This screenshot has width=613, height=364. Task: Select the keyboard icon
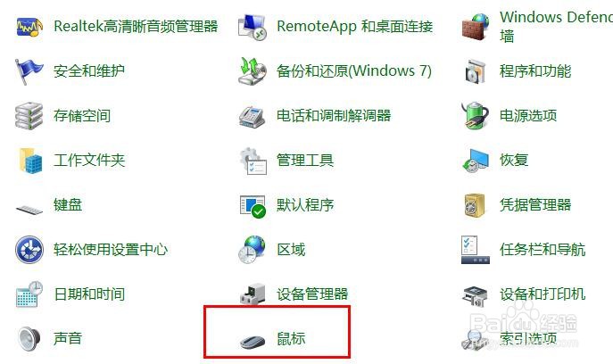click(x=29, y=210)
